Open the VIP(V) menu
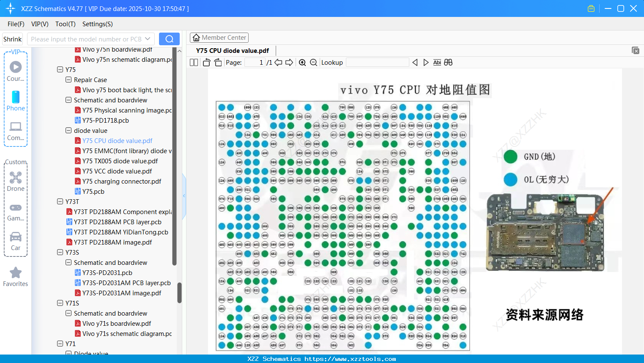This screenshot has width=644, height=363. 40,24
